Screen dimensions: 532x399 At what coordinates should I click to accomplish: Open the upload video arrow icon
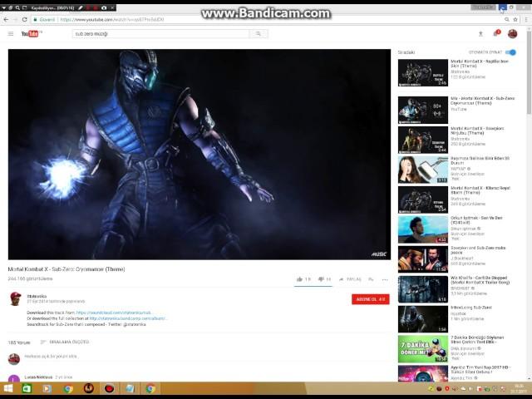pyautogui.click(x=480, y=33)
